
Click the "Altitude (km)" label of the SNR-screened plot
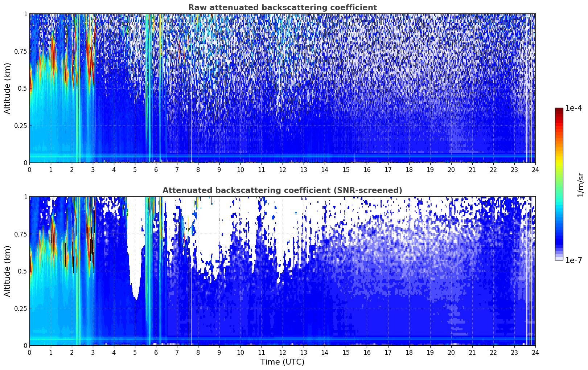click(x=8, y=271)
